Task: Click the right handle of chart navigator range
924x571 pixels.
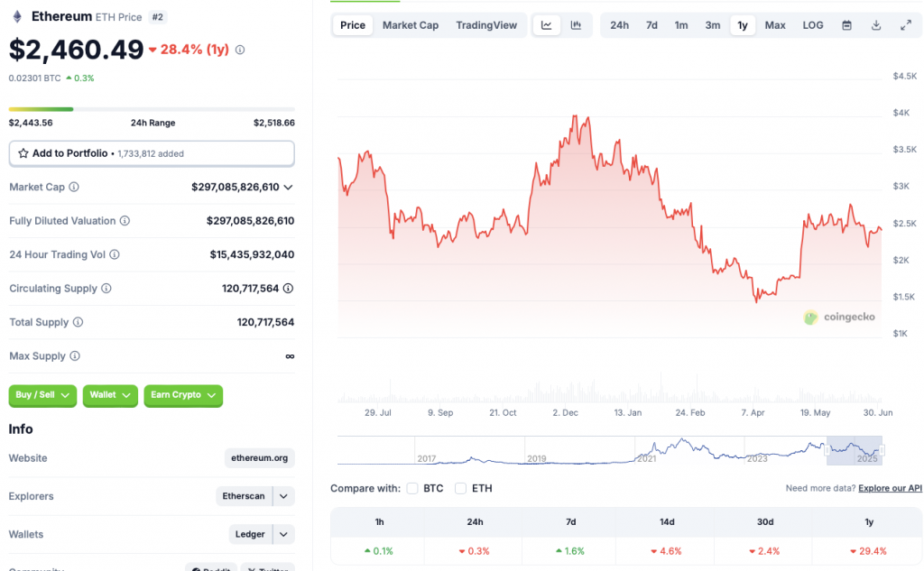Action: tap(882, 451)
